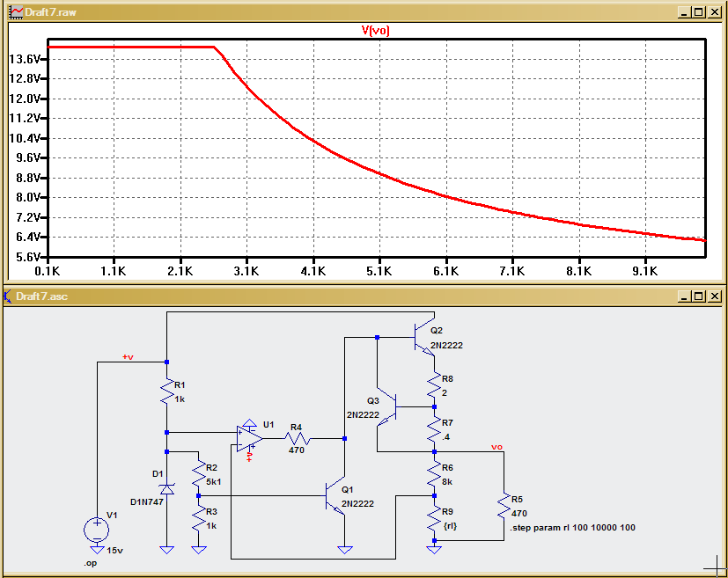Click the ground symbol under Q1 emitter
This screenshot has width=728, height=578.
point(344,550)
